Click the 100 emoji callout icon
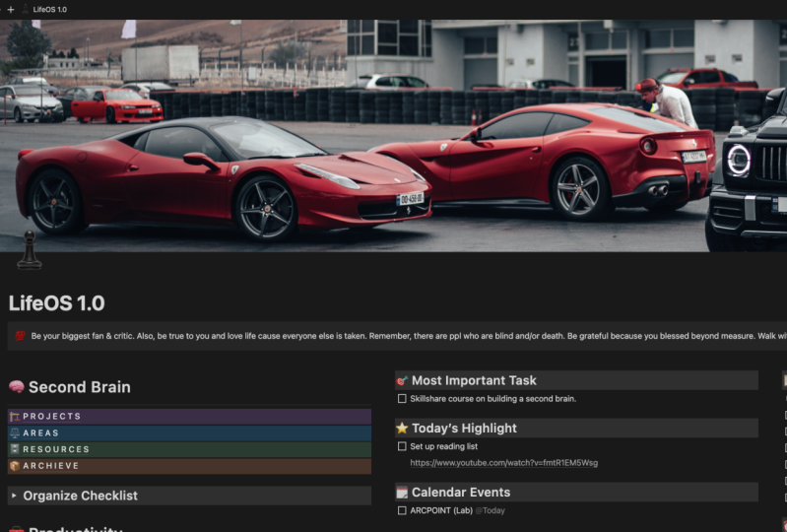The image size is (787, 532). point(20,336)
